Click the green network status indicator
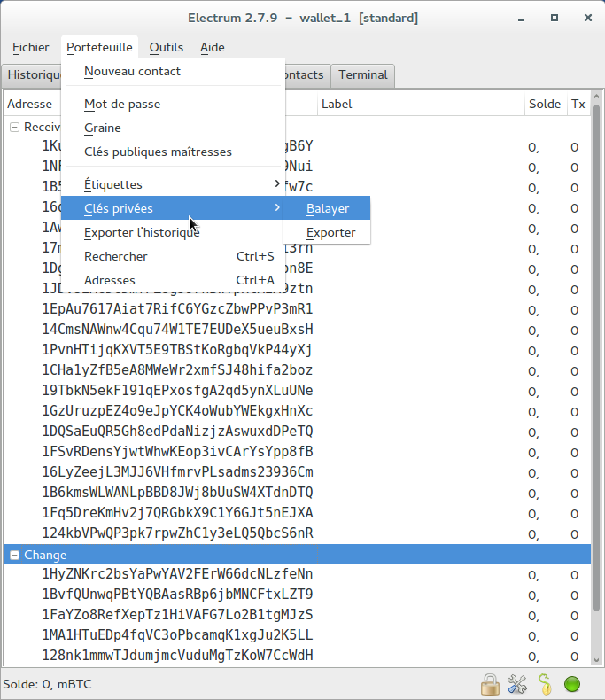Viewport: 605px width, 700px height. [x=572, y=684]
